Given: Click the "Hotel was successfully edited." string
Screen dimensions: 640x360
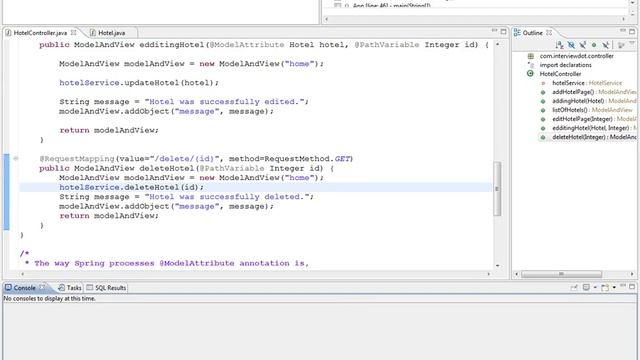Looking at the screenshot, I should (x=224, y=102).
